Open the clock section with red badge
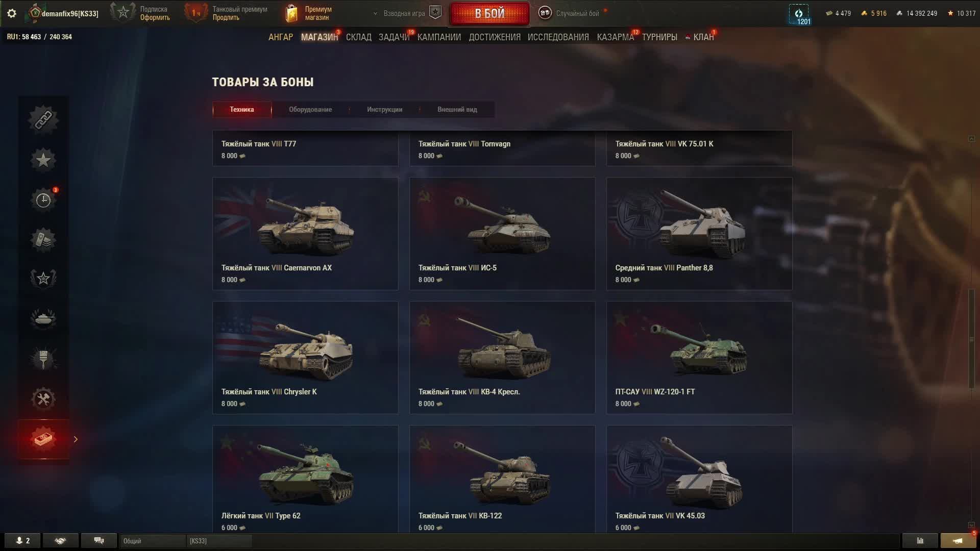Image resolution: width=980 pixels, height=551 pixels. [43, 200]
